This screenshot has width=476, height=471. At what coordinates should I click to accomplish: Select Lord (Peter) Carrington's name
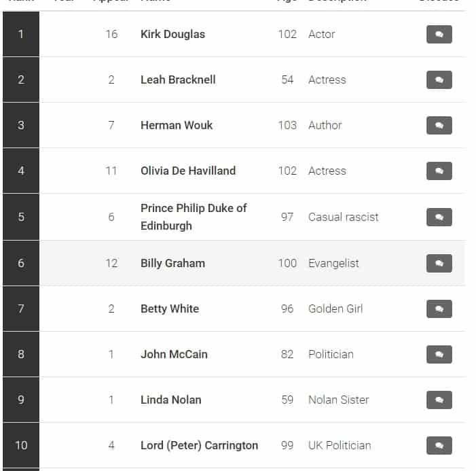coord(199,446)
